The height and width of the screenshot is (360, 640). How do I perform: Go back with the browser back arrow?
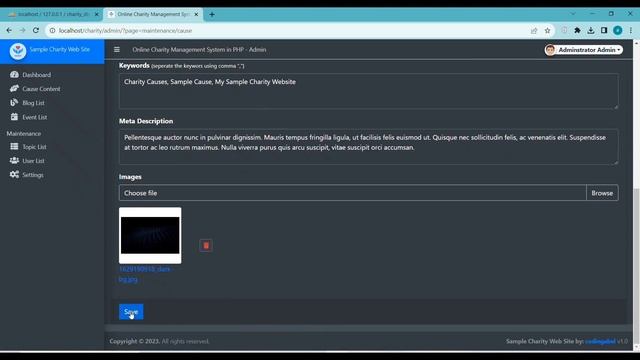click(x=9, y=30)
